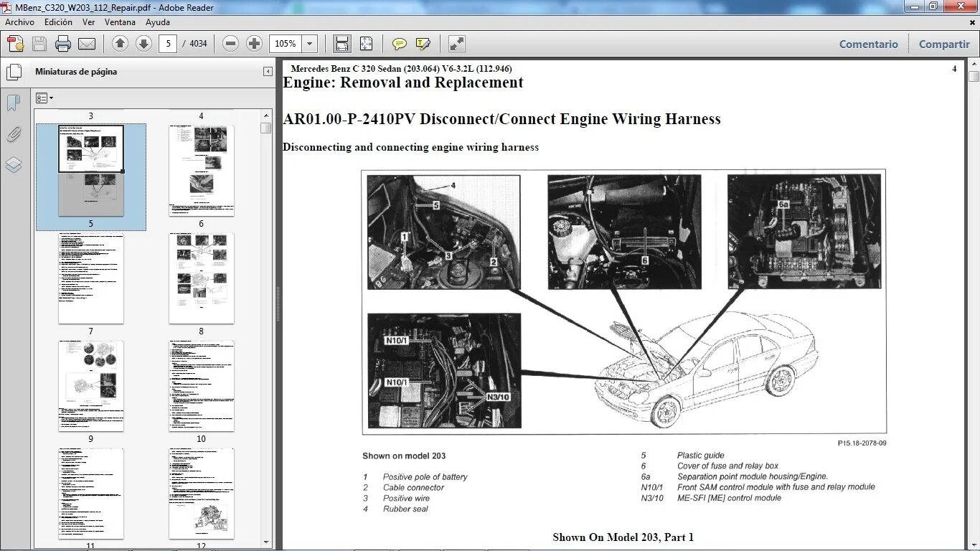Open the attachments paperclip panel
The height and width of the screenshot is (551, 980).
[14, 134]
